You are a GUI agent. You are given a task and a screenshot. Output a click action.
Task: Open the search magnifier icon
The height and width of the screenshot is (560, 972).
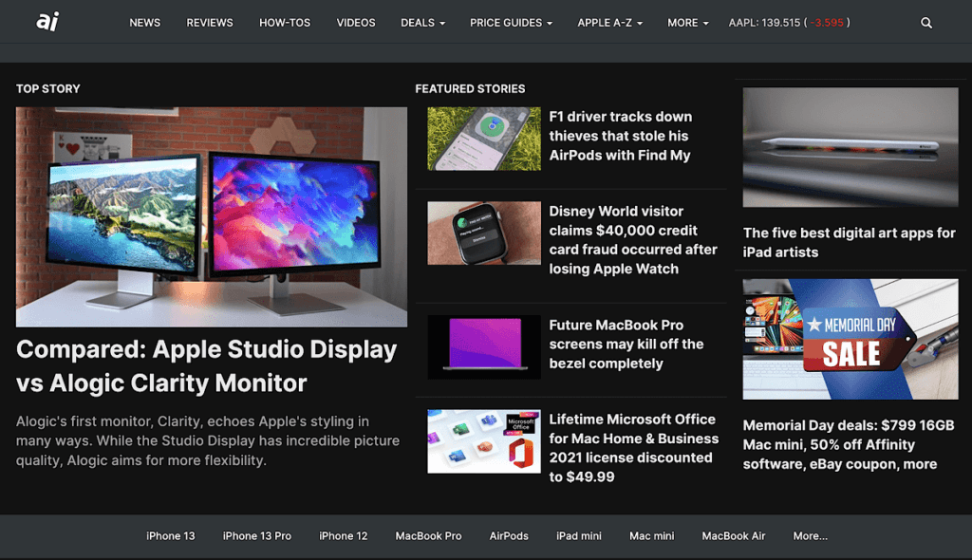click(926, 23)
